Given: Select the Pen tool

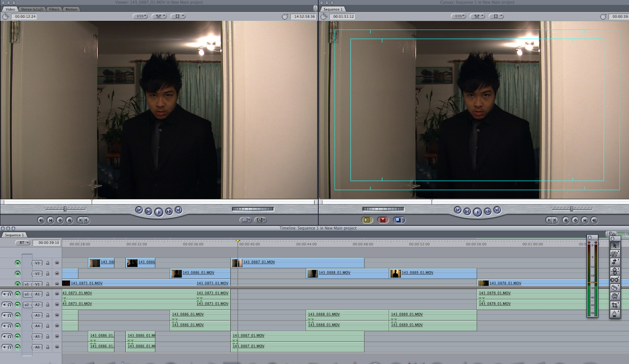Looking at the screenshot, I should 615,313.
